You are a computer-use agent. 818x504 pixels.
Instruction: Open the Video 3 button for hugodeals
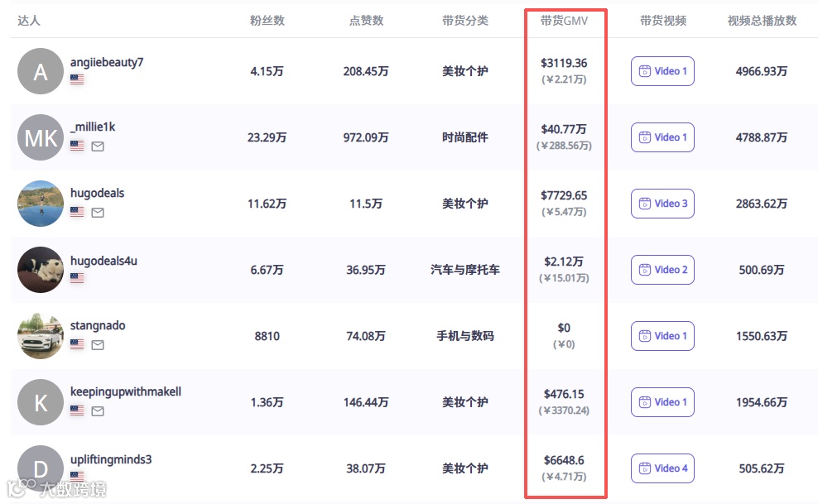pos(662,204)
